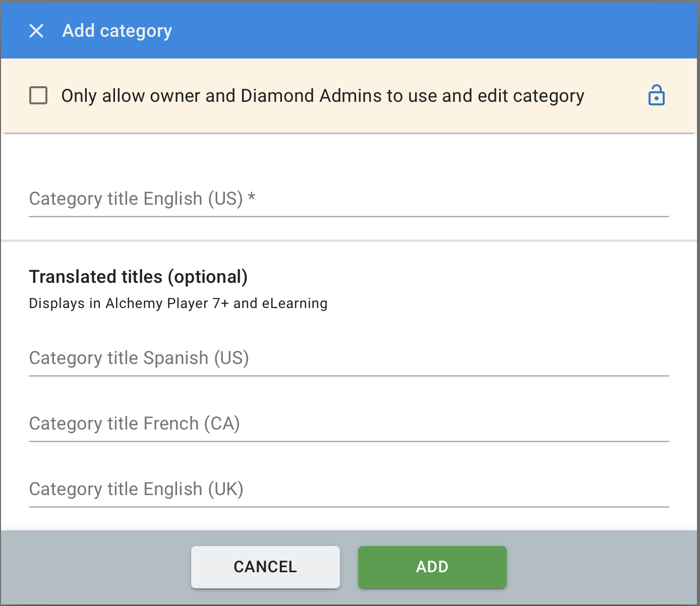Click gray footer area right of ADD
700x606 pixels.
(x=600, y=567)
